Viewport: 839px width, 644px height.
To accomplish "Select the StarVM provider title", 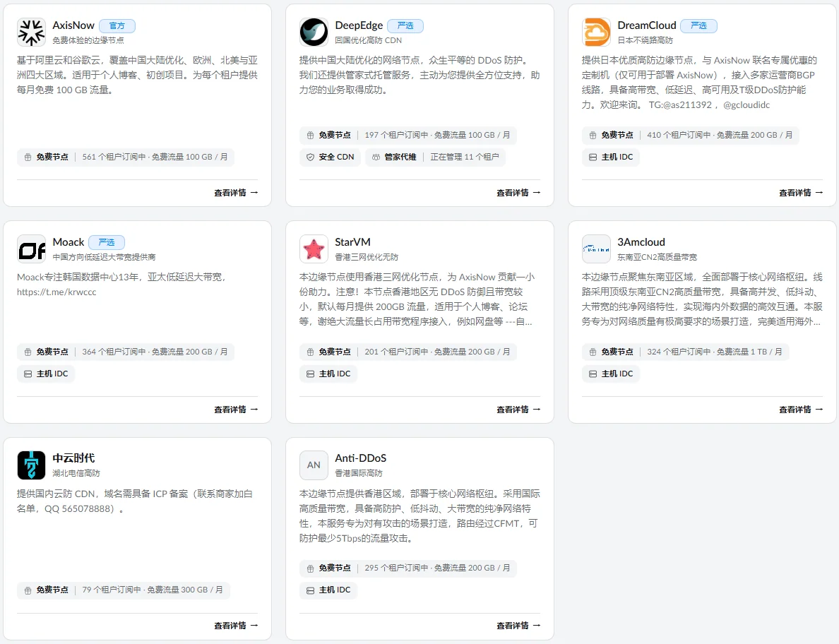I will coord(352,241).
